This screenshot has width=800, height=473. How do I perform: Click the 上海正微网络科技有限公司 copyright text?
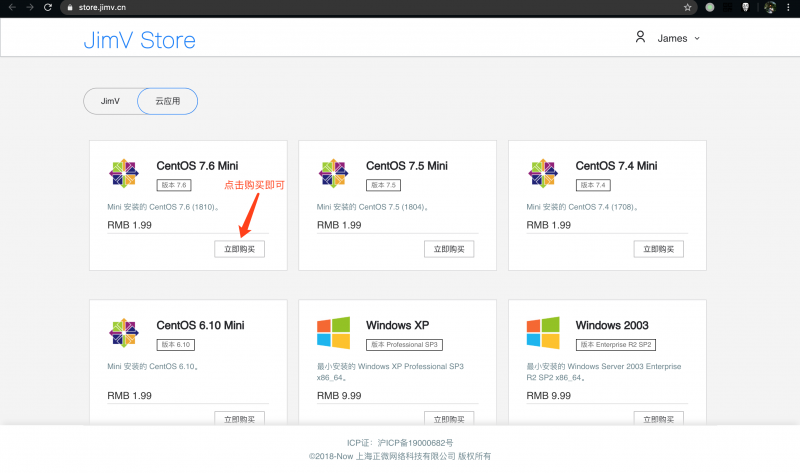click(405, 456)
